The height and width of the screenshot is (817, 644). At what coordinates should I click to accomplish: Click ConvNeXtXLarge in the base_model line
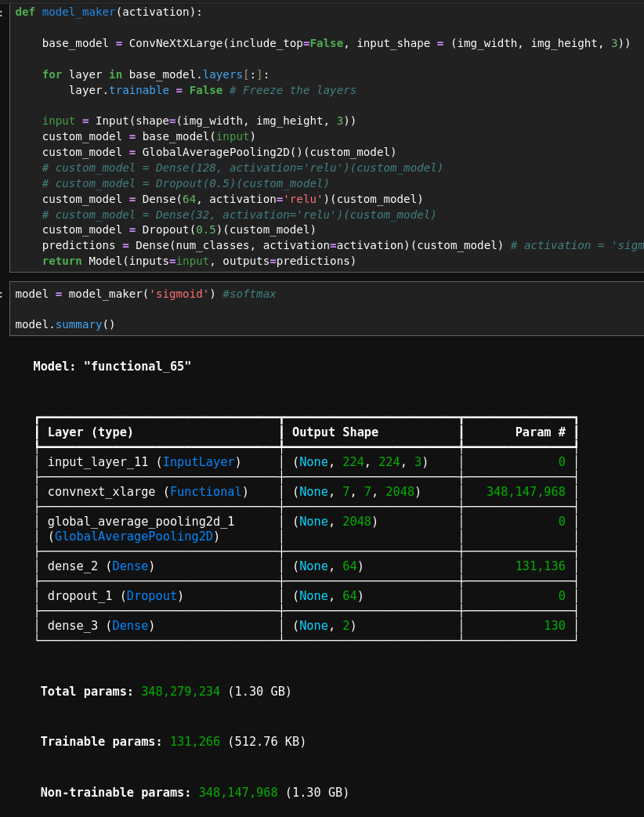[x=175, y=43]
